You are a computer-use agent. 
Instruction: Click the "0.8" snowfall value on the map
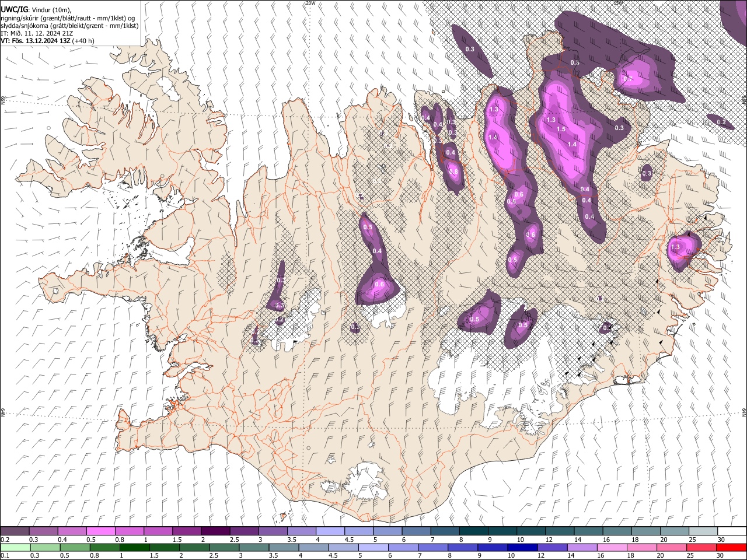click(x=453, y=171)
